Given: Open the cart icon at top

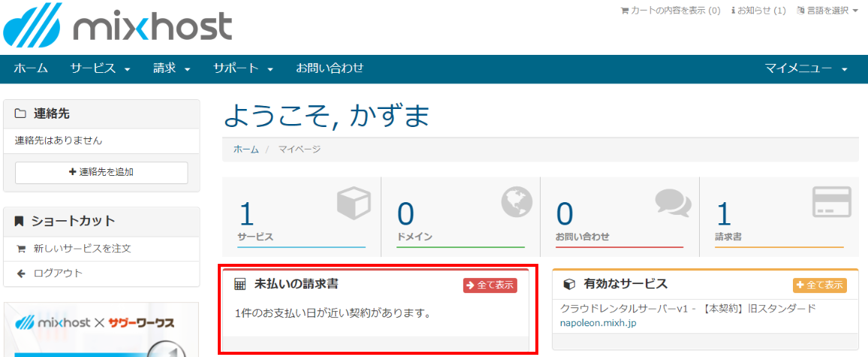Looking at the screenshot, I should tap(625, 11).
